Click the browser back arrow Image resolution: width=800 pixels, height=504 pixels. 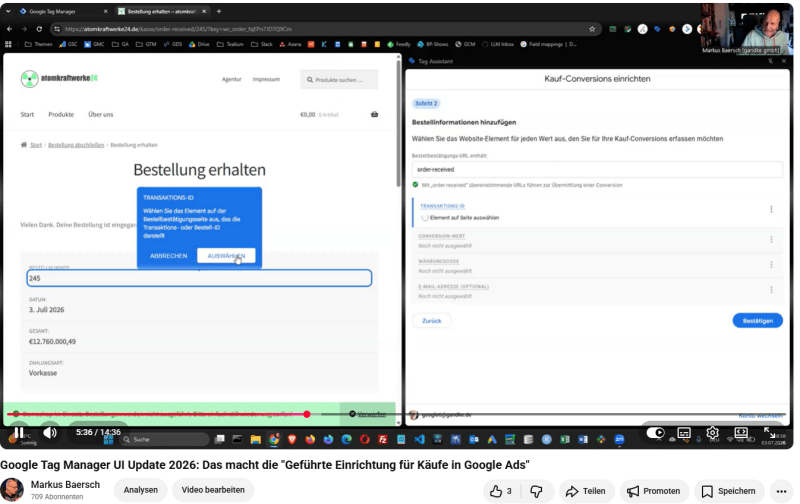point(9,29)
